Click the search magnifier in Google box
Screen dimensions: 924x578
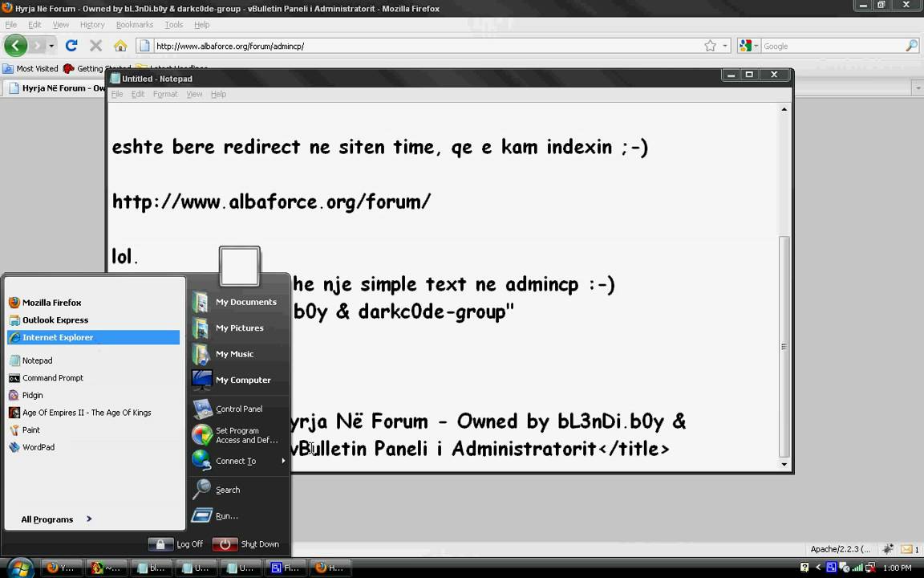coord(911,46)
